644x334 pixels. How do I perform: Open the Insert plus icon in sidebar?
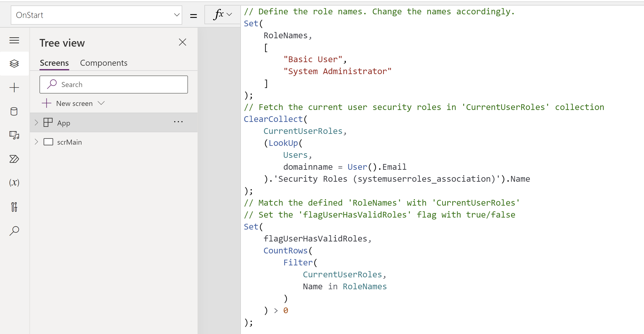click(14, 87)
